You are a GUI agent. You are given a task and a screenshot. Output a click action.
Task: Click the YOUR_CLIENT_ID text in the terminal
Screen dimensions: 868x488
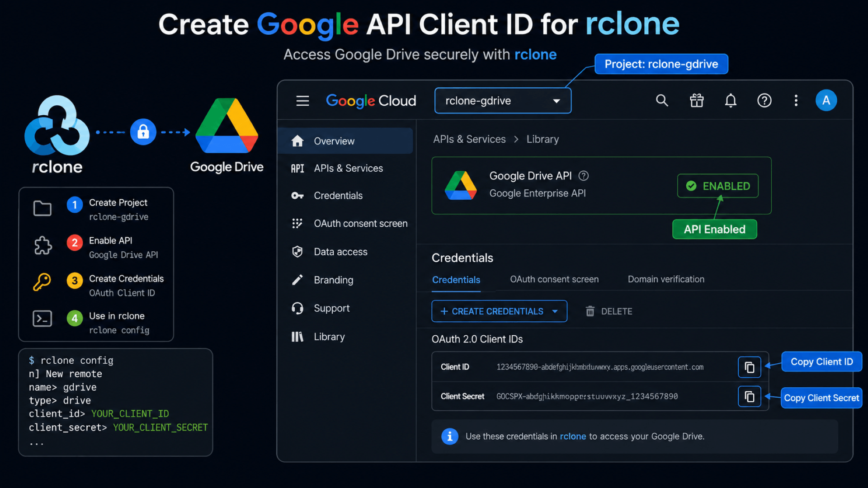pyautogui.click(x=130, y=414)
